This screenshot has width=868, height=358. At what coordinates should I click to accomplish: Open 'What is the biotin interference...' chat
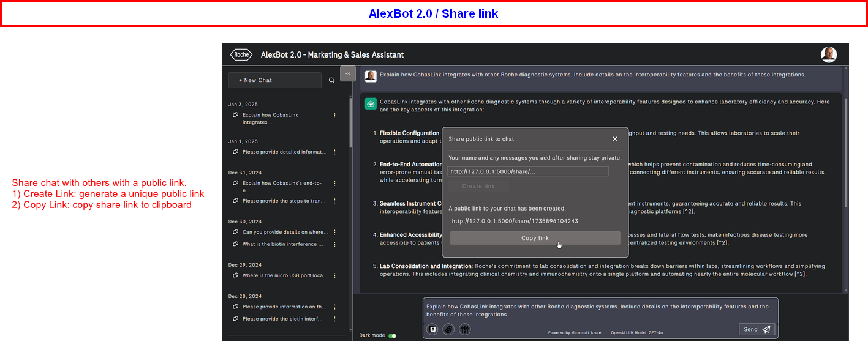283,244
